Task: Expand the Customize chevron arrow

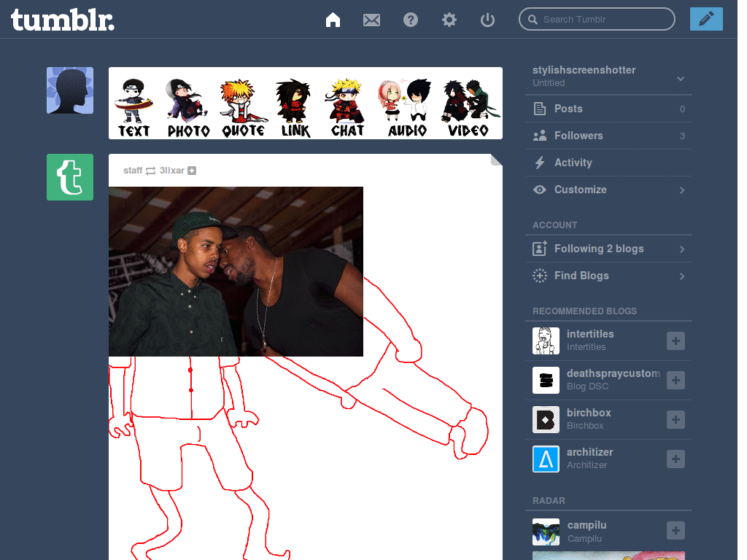Action: click(682, 190)
